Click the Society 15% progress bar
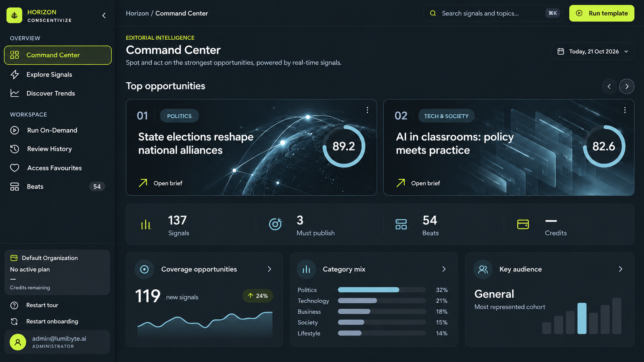This screenshot has width=644, height=362. click(x=382, y=322)
